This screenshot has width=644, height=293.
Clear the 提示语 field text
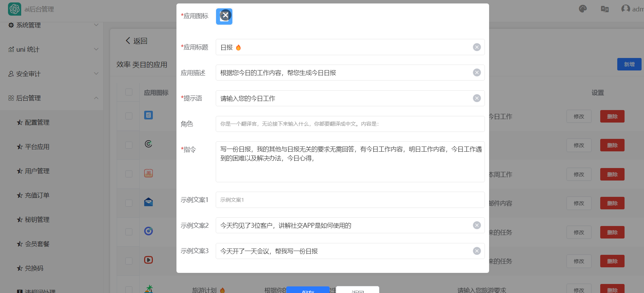coord(477,98)
